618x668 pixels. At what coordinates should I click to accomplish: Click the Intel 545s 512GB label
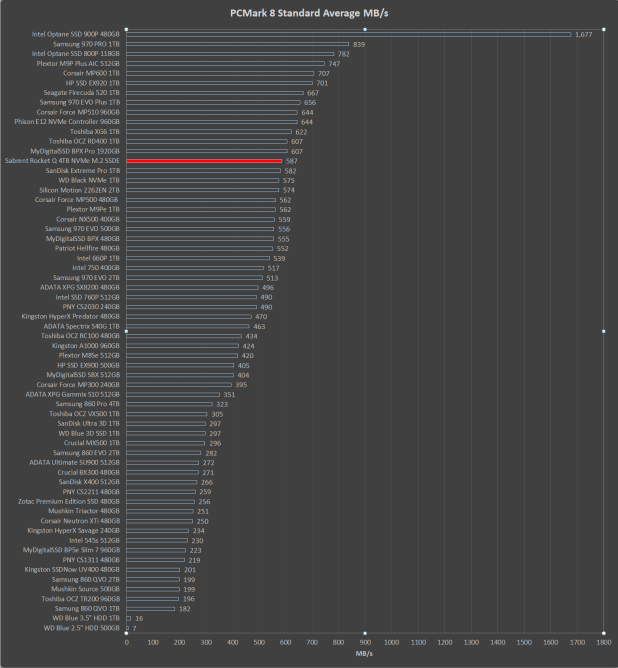[95, 541]
